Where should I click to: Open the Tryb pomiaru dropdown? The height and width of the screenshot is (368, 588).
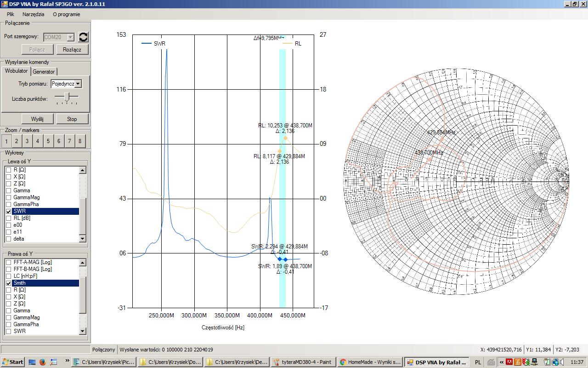(x=78, y=84)
